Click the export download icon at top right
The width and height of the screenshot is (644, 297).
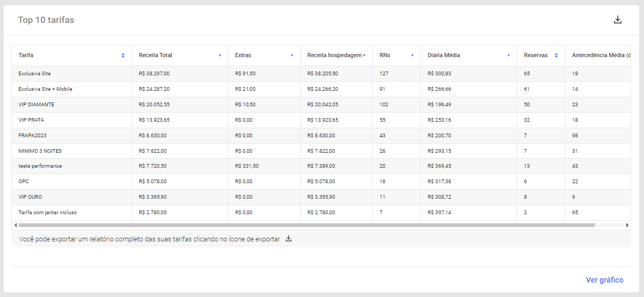pos(618,20)
